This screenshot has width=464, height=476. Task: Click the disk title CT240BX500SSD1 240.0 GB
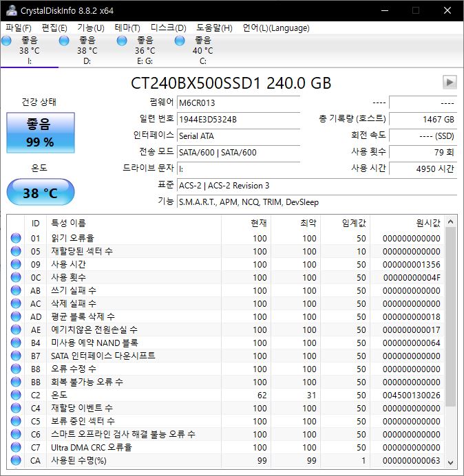(x=231, y=83)
